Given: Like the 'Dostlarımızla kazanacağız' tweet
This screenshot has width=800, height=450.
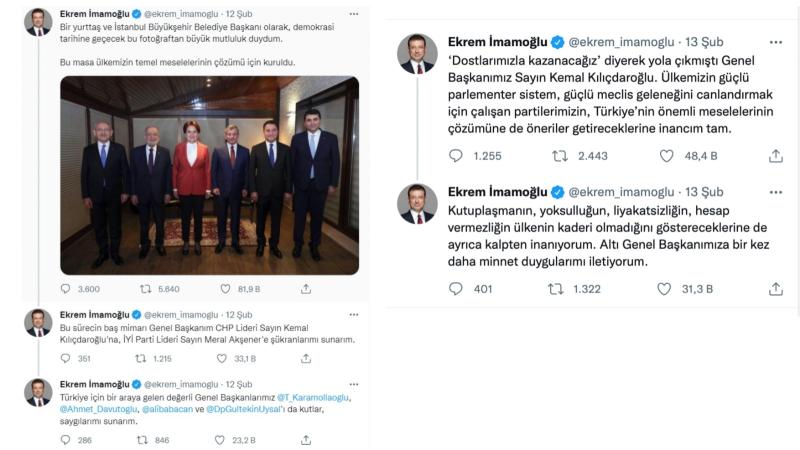Looking at the screenshot, I should 666,156.
